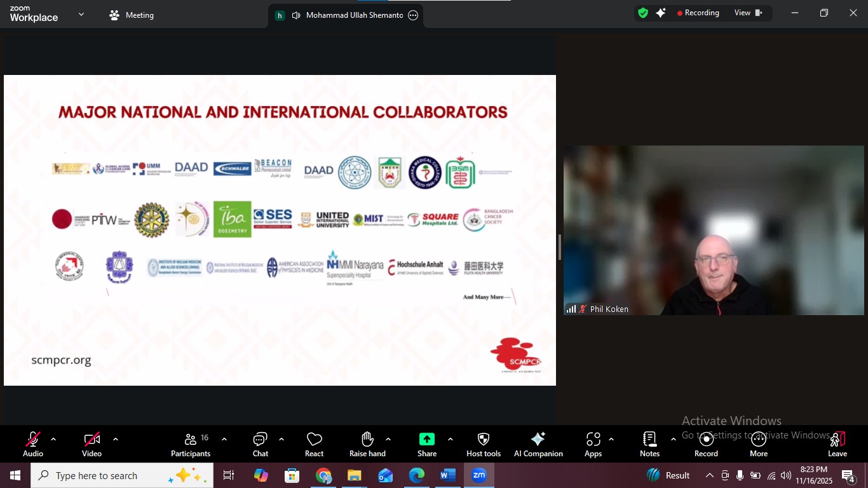Open the More options menu

click(759, 444)
